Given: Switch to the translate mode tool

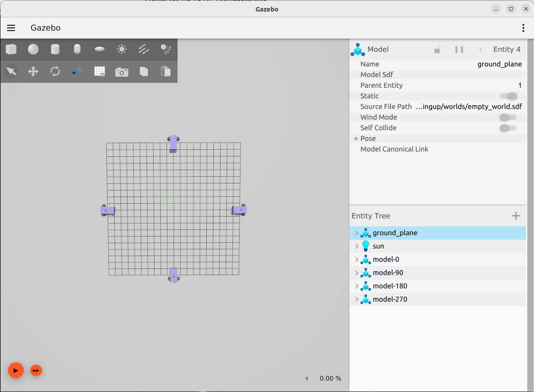Looking at the screenshot, I should click(33, 71).
